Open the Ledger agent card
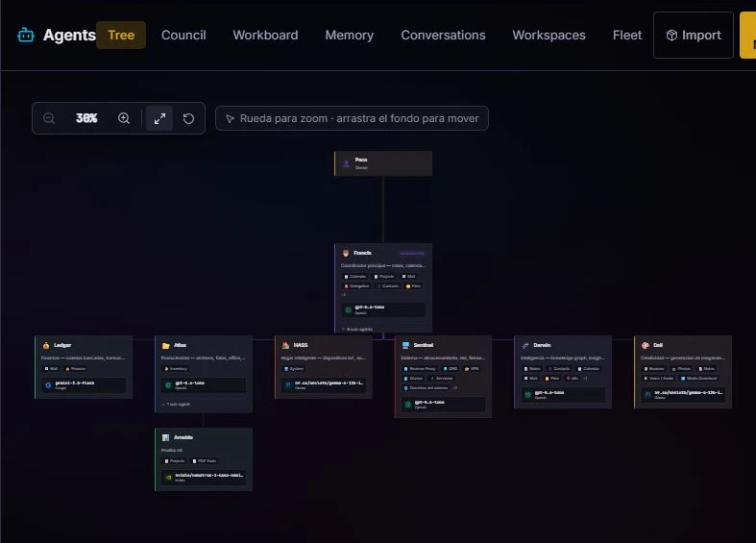Viewport: 756px width, 543px height. (84, 367)
